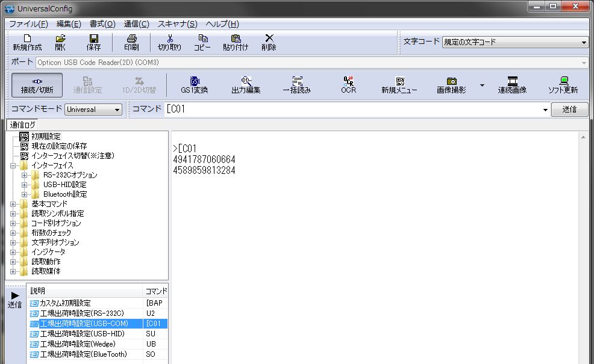Image resolution: width=594 pixels, height=364 pixels.
Task: Open the 連続画像 continuous image tool
Action: click(x=512, y=85)
